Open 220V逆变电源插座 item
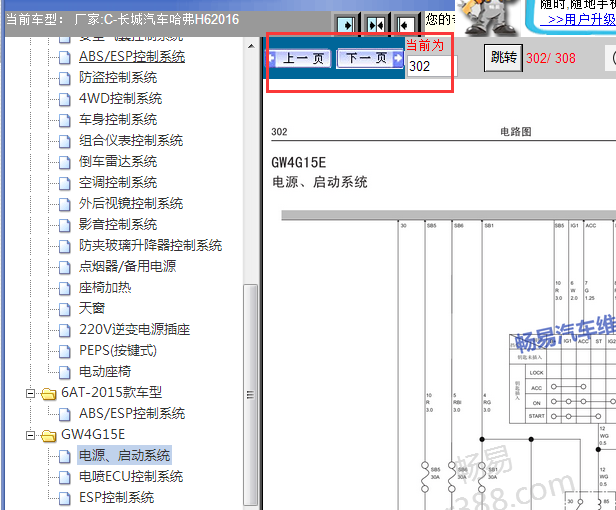Image resolution: width=616 pixels, height=510 pixels. coord(134,330)
